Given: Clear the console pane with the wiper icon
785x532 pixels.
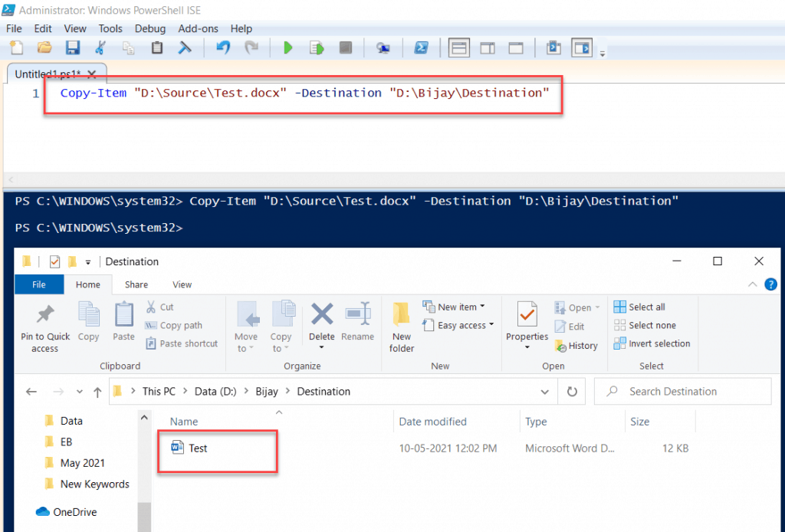Looking at the screenshot, I should pos(185,48).
